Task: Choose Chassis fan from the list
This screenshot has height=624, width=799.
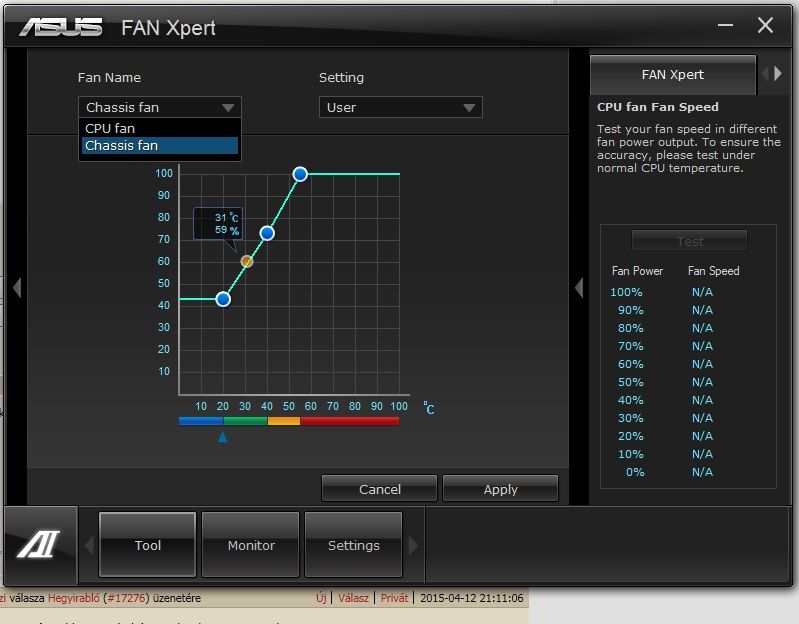Action: click(159, 146)
